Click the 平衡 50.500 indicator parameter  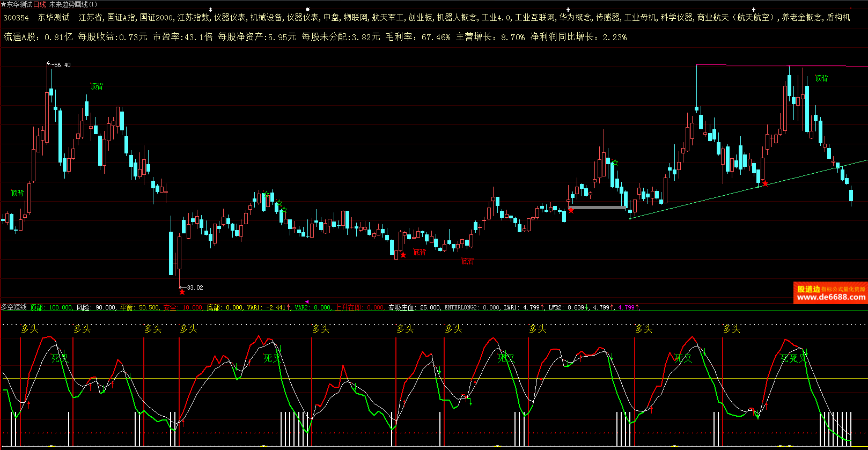[139, 307]
